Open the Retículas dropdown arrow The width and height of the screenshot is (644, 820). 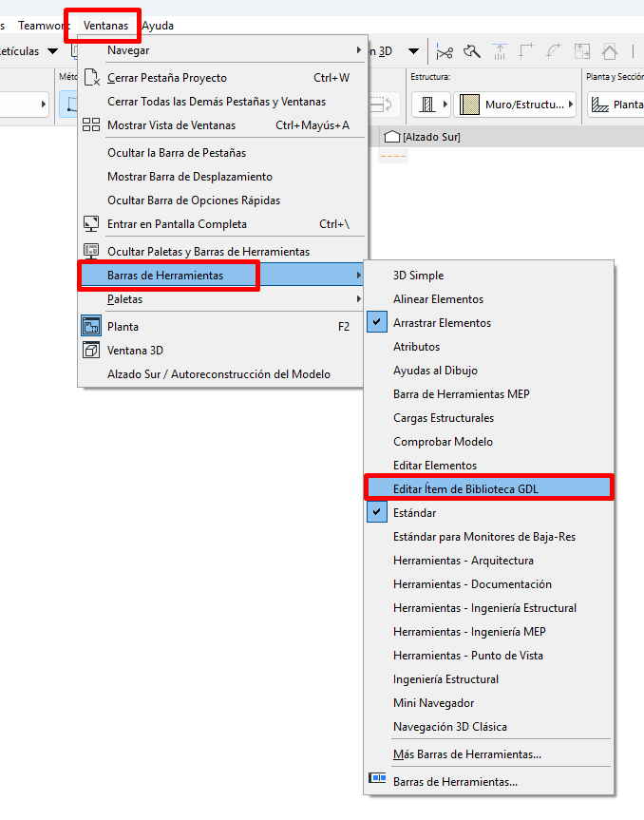(x=53, y=51)
